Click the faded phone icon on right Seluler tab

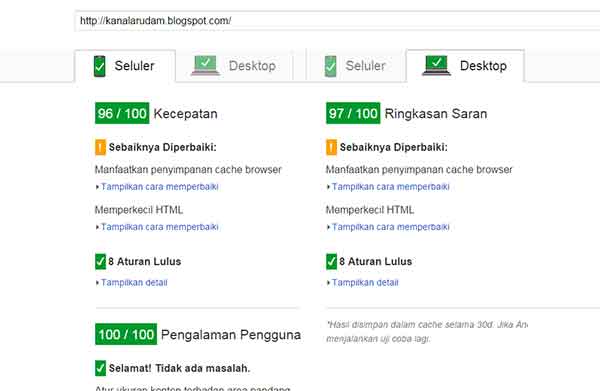331,66
